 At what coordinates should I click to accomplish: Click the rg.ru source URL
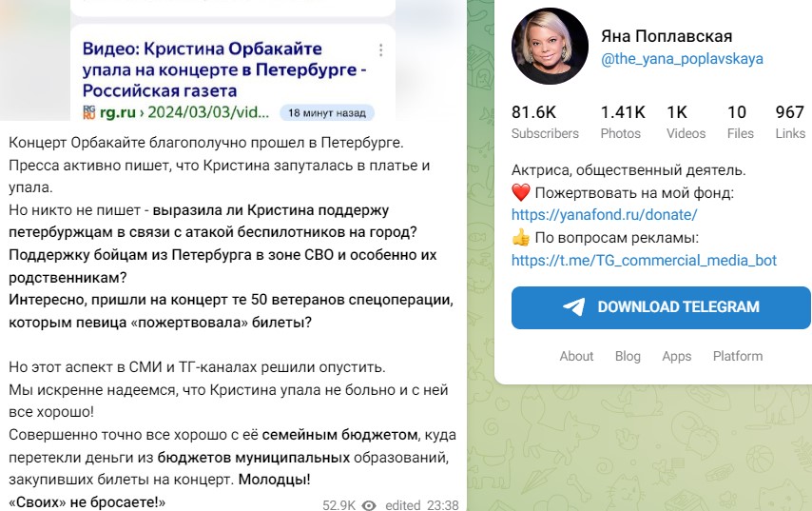184,112
